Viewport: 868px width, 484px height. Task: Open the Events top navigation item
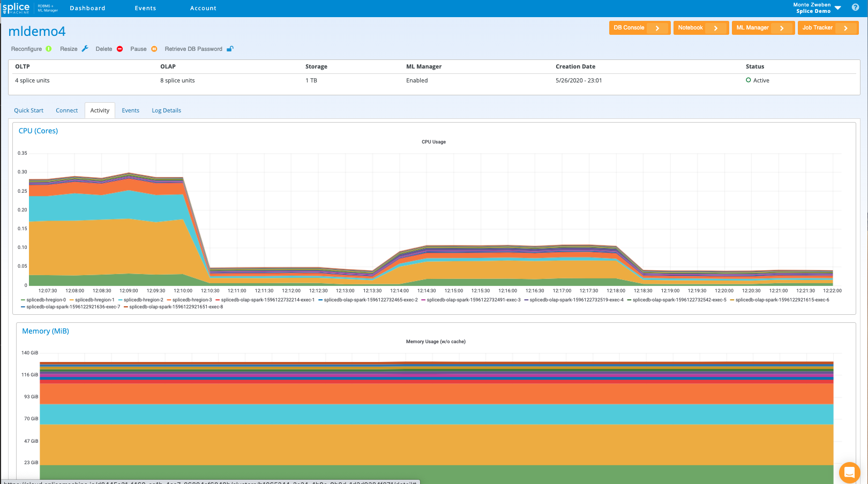coord(146,8)
